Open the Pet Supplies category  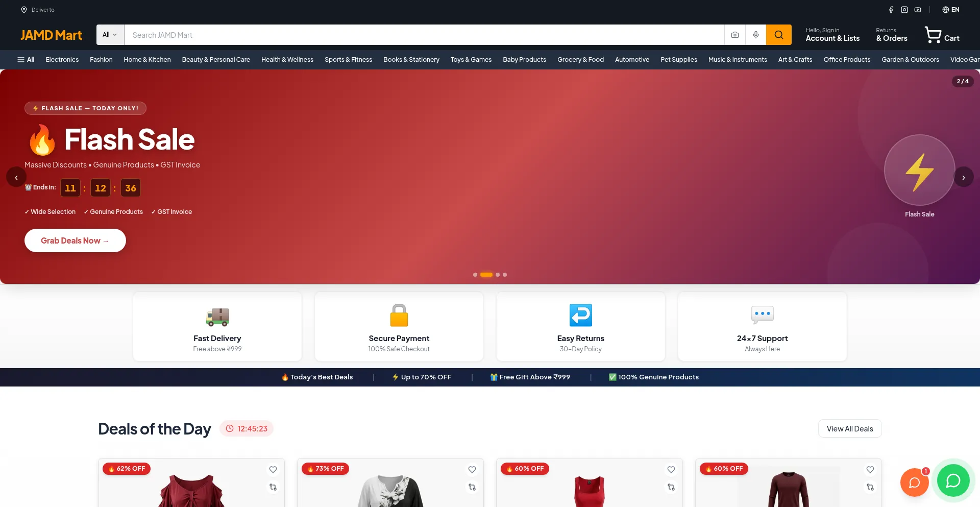click(679, 60)
